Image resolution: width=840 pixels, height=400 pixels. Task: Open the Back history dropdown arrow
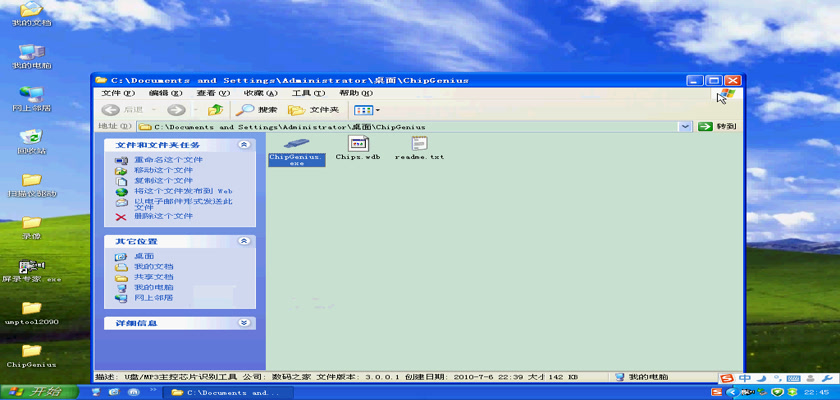(154, 110)
